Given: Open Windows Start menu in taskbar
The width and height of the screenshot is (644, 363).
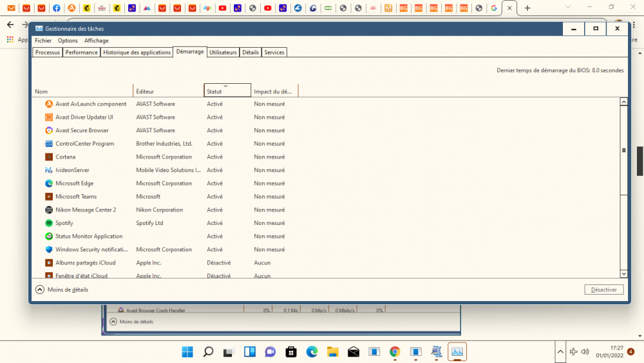Looking at the screenshot, I should [x=187, y=352].
